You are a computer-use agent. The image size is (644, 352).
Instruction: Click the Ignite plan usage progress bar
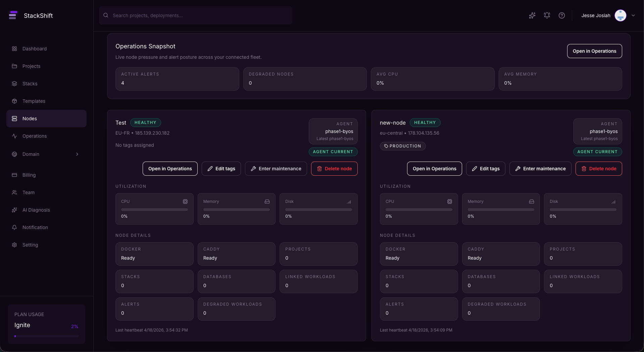pos(46,336)
